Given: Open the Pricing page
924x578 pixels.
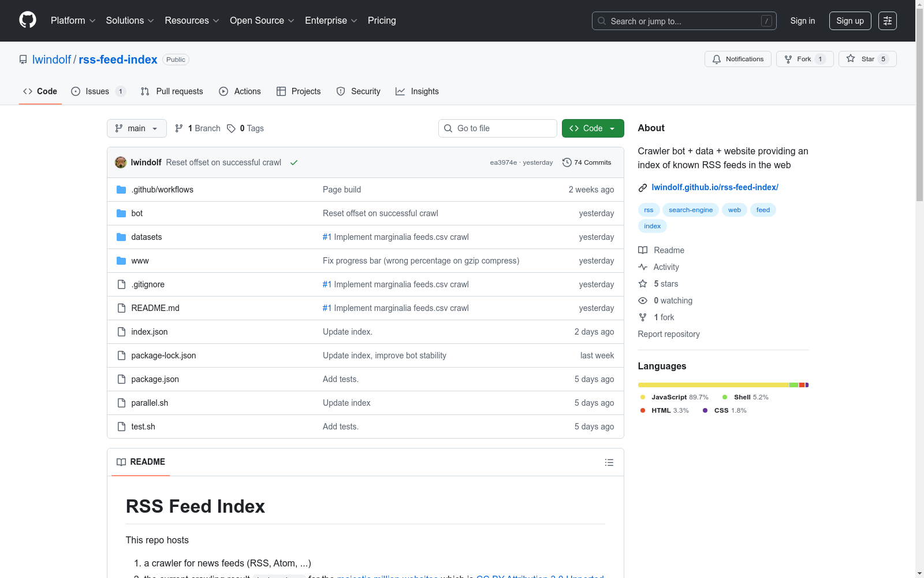Looking at the screenshot, I should tap(382, 21).
